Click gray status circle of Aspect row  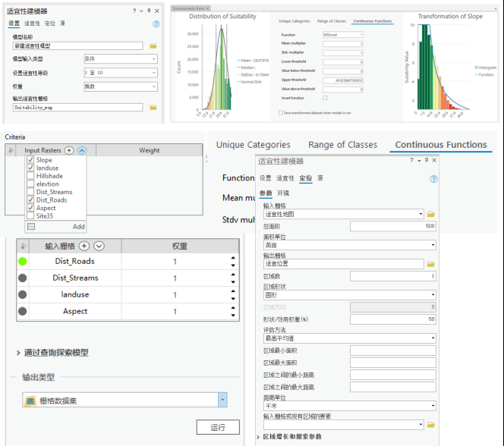pyautogui.click(x=23, y=311)
